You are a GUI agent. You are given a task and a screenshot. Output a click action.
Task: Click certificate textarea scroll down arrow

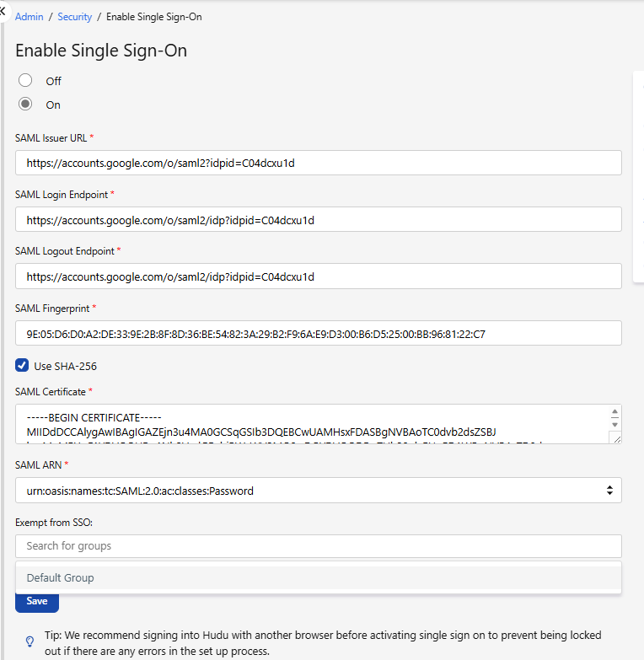tap(614, 425)
